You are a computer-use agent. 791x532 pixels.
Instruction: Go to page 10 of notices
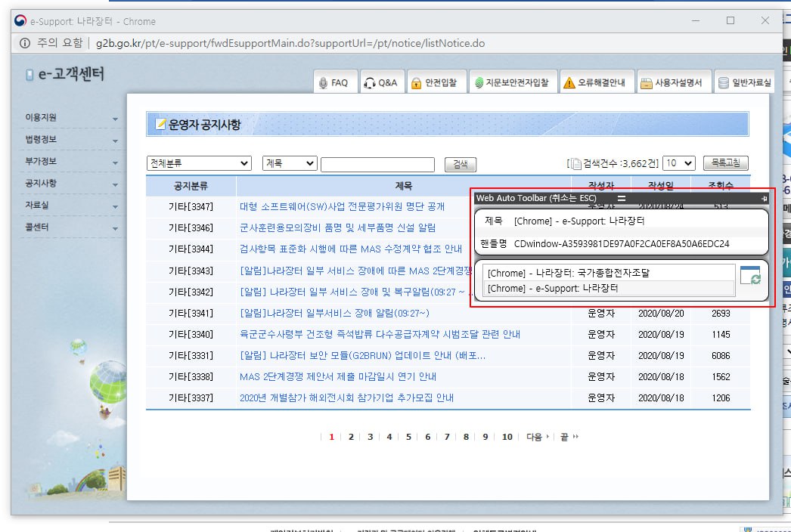(x=507, y=438)
